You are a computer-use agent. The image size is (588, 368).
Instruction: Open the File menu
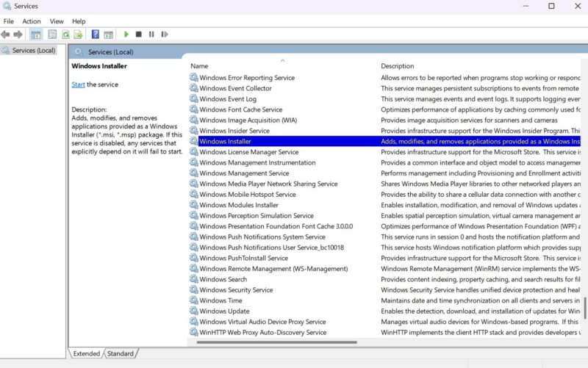tap(9, 21)
